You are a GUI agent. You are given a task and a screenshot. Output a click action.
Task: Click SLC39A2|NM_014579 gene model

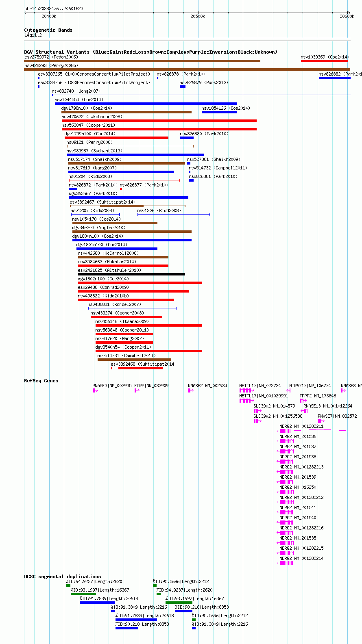tap(257, 411)
